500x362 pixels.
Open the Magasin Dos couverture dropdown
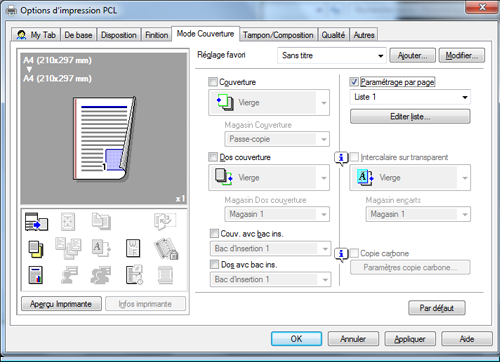[x=277, y=214]
